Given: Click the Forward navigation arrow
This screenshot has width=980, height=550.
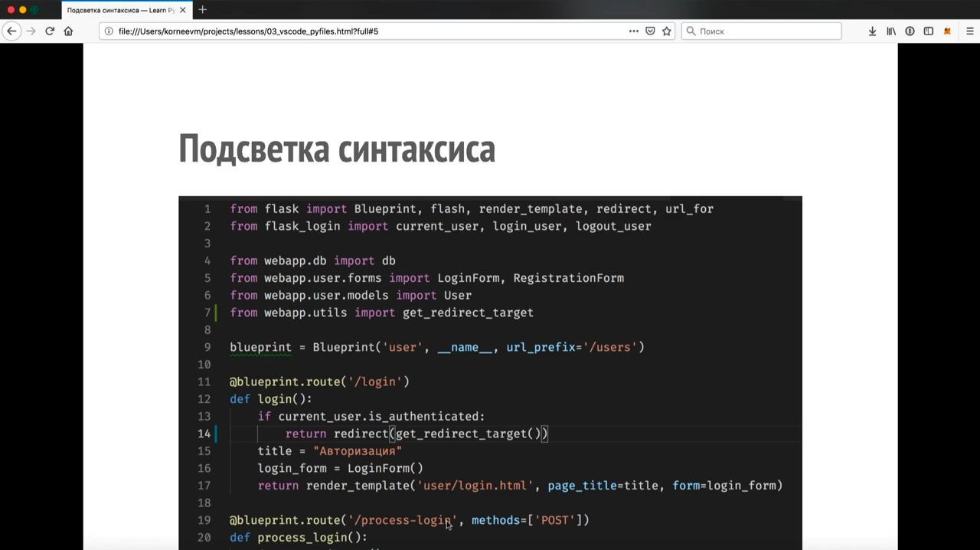Looking at the screenshot, I should [31, 31].
